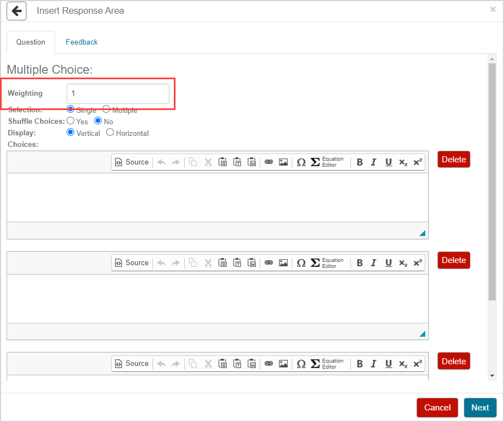504x422 pixels.
Task: Toggle underline in third choice editor
Action: pyautogui.click(x=388, y=364)
